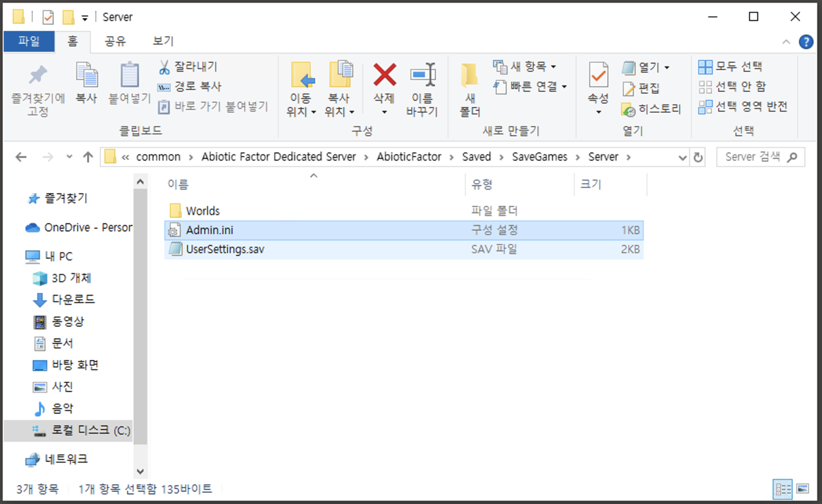Switch to large icons view in status bar
822x504 pixels.
point(803,489)
